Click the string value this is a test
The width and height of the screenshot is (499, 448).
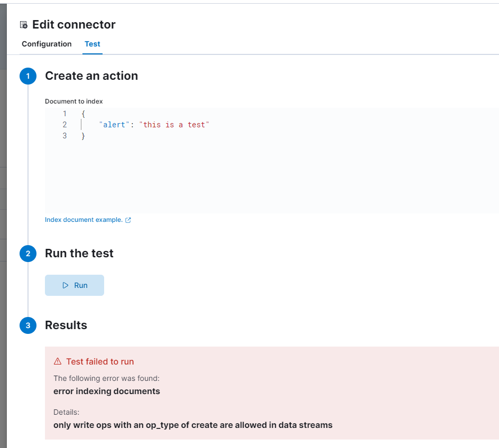pos(174,125)
